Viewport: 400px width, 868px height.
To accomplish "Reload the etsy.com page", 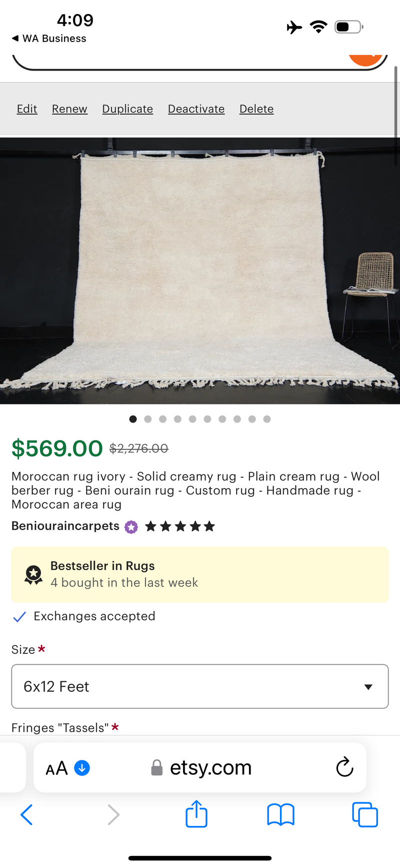I will [344, 767].
